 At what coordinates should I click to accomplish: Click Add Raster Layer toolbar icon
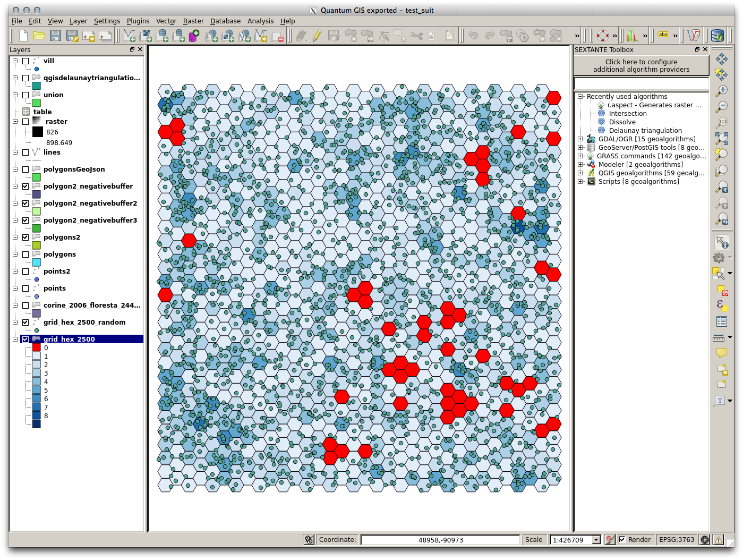point(146,36)
